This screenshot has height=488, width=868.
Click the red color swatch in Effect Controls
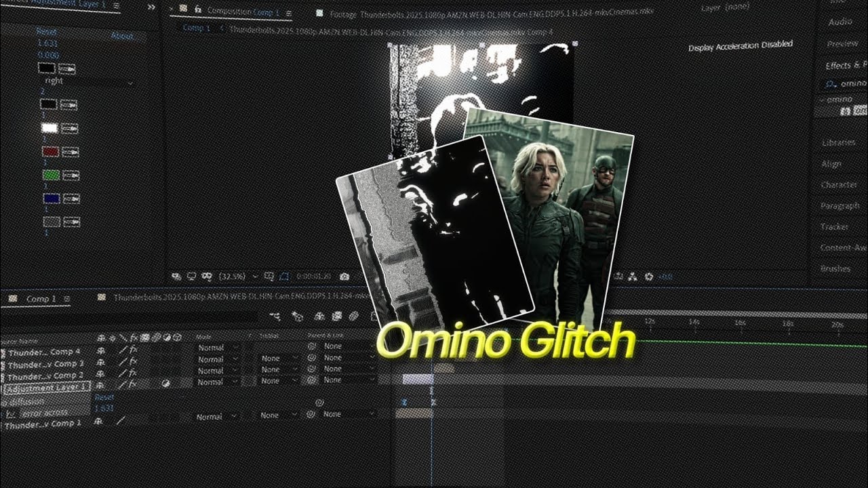pyautogui.click(x=50, y=151)
